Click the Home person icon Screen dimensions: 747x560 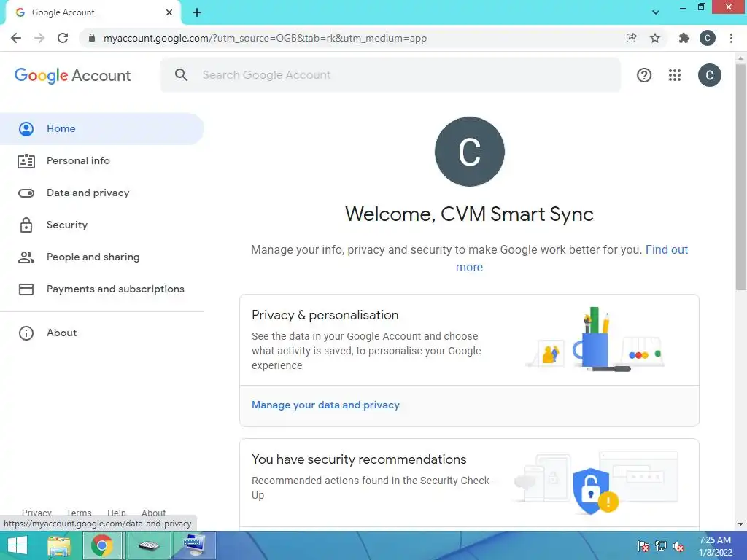coord(26,128)
